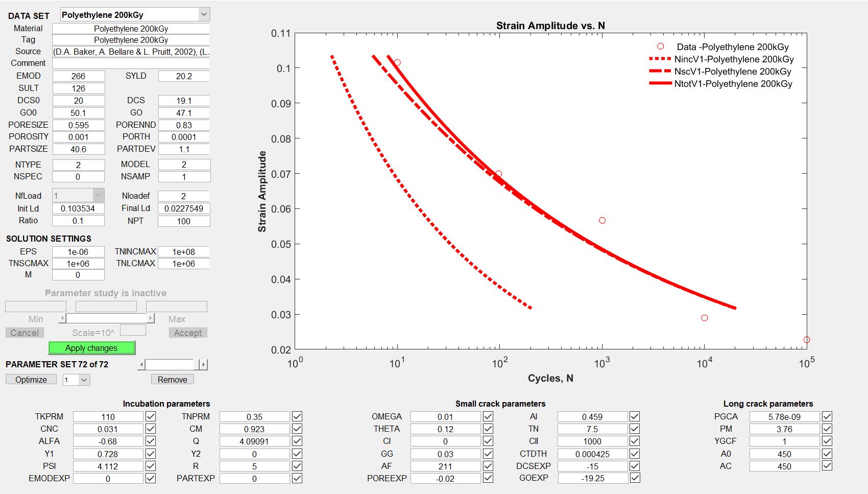Viewport: 868px width, 494px height.
Task: Click the Apply changes button
Action: [x=91, y=348]
